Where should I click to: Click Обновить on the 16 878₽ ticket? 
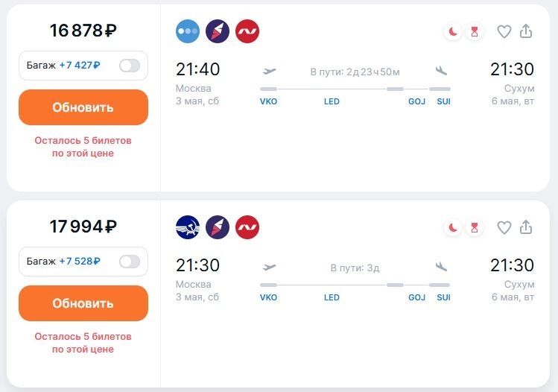83,107
